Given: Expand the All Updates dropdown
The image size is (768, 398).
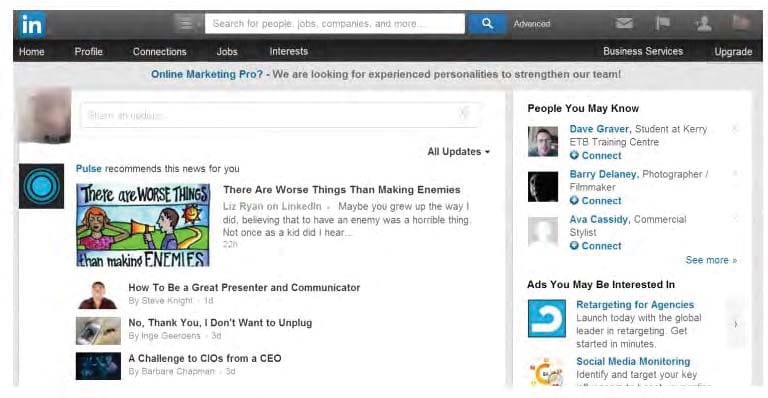Looking at the screenshot, I should (458, 152).
